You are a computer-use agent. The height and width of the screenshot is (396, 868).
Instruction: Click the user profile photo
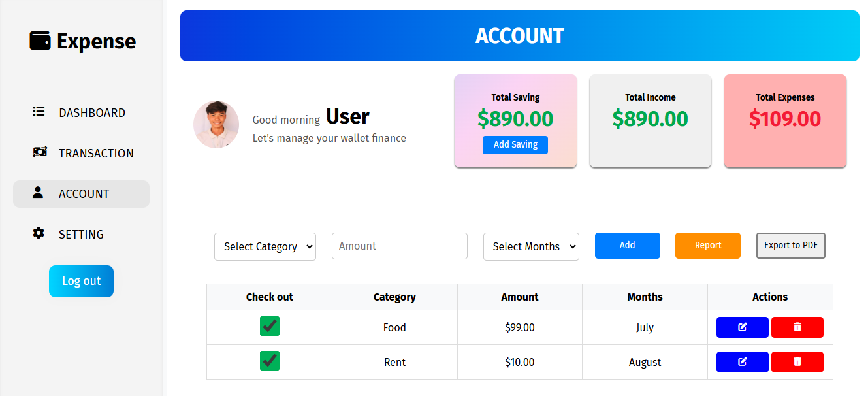pos(216,124)
